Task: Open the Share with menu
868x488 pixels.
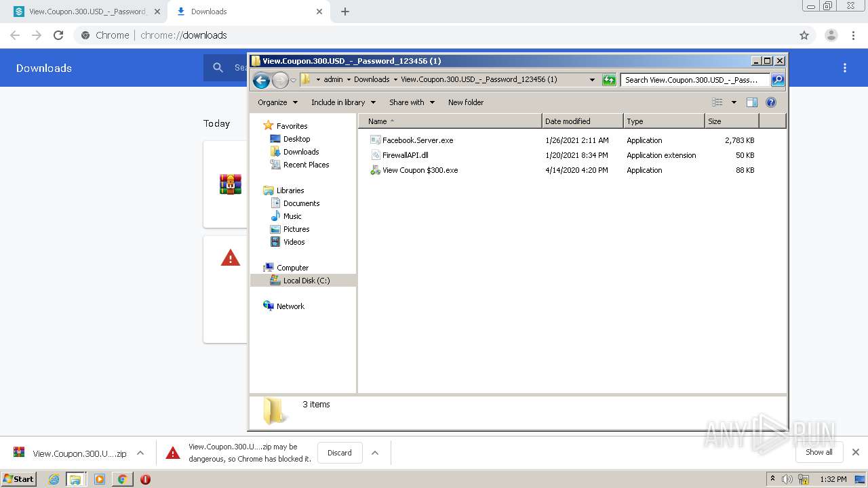Action: (412, 102)
